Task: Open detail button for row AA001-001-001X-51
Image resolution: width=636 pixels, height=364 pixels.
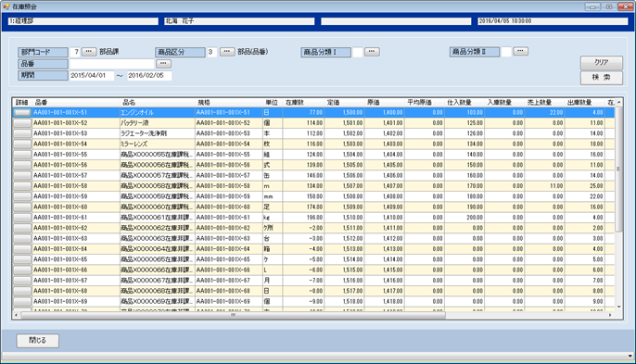Action: pyautogui.click(x=22, y=113)
